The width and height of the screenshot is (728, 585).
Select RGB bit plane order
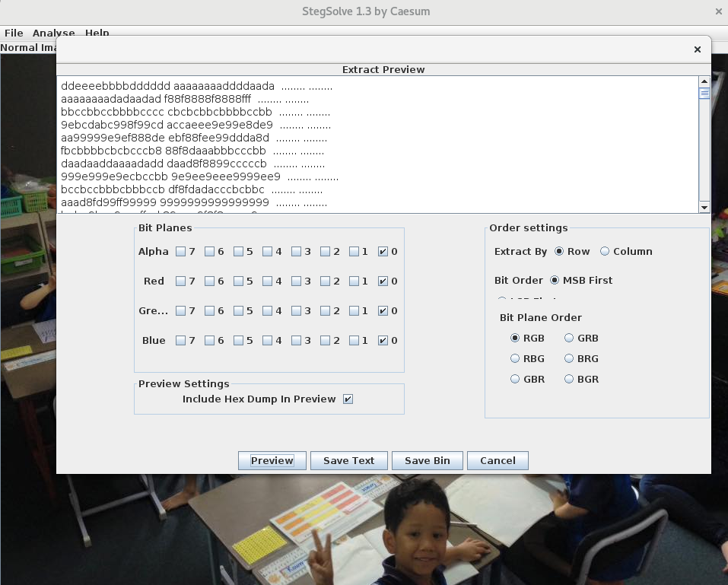[x=514, y=338]
